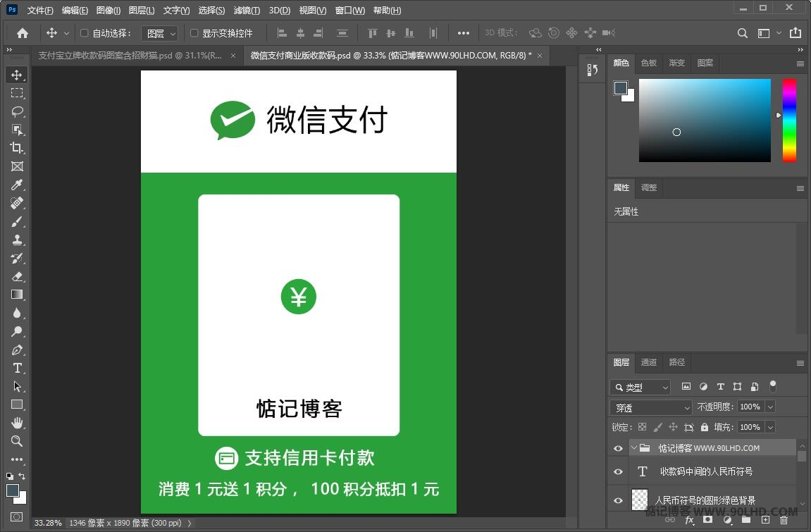Select the Rectangle shape tool
Screen dimensions: 811x532
[16, 405]
